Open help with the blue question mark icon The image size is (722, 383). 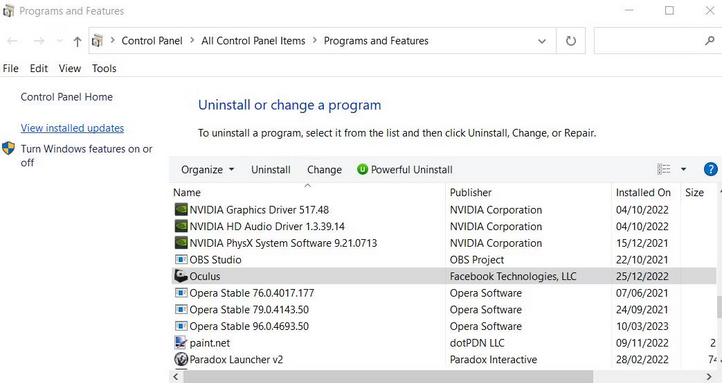click(x=710, y=169)
